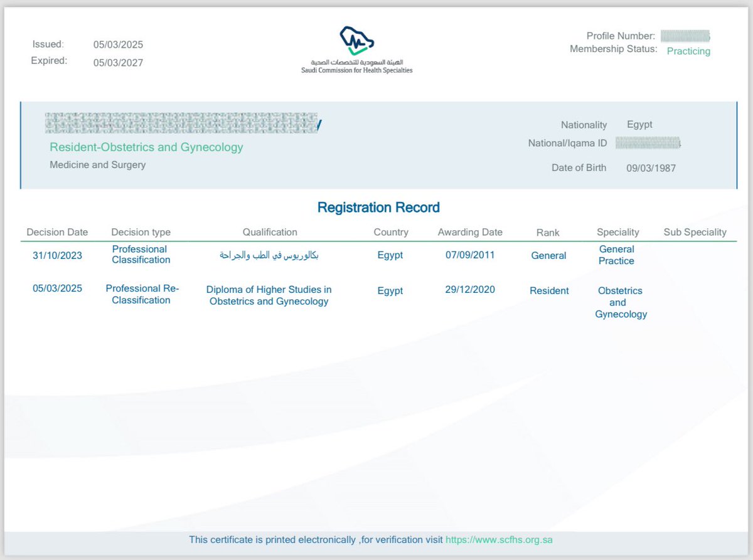
Task: Select the Professional Re-Classification entry
Action: (142, 295)
